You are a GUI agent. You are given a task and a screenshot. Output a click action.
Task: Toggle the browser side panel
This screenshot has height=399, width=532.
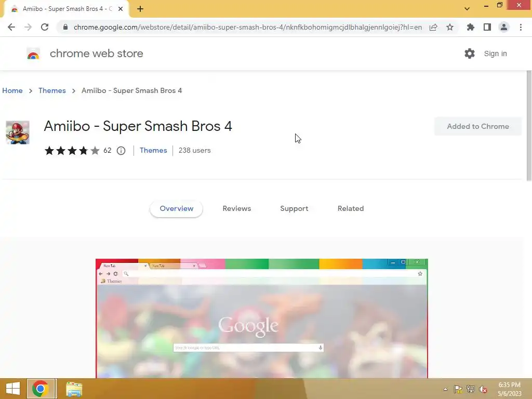487,27
